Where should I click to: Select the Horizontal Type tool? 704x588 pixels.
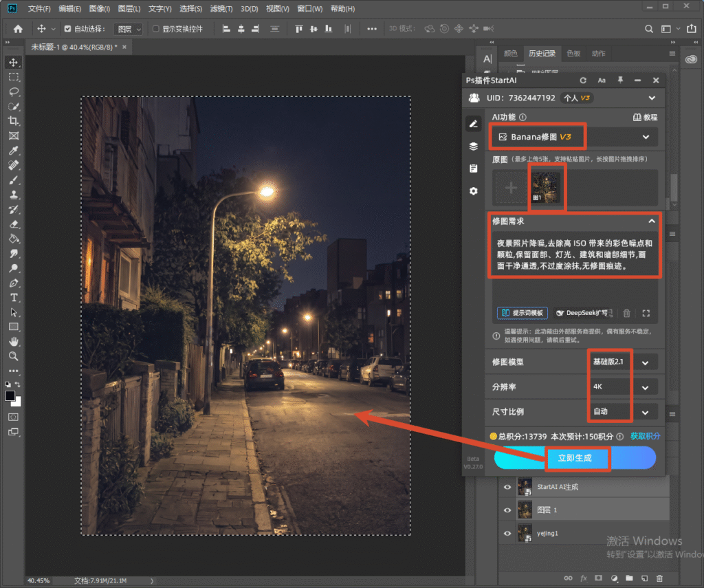14,298
